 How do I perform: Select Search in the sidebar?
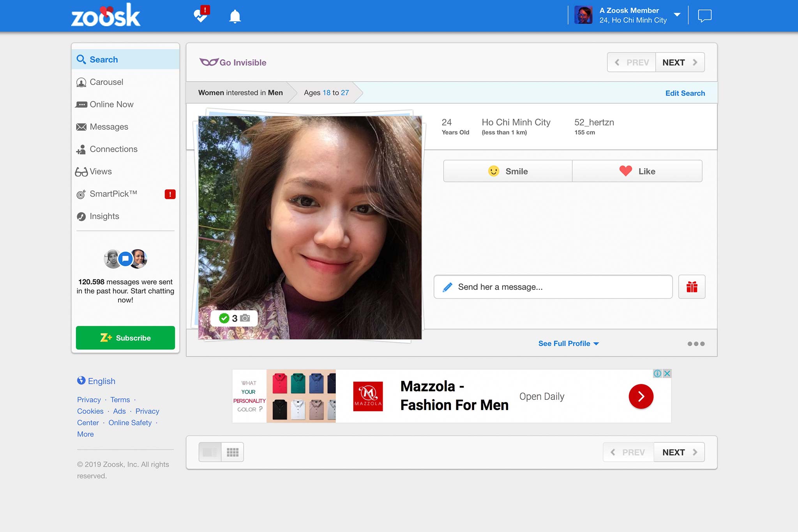pyautogui.click(x=125, y=59)
